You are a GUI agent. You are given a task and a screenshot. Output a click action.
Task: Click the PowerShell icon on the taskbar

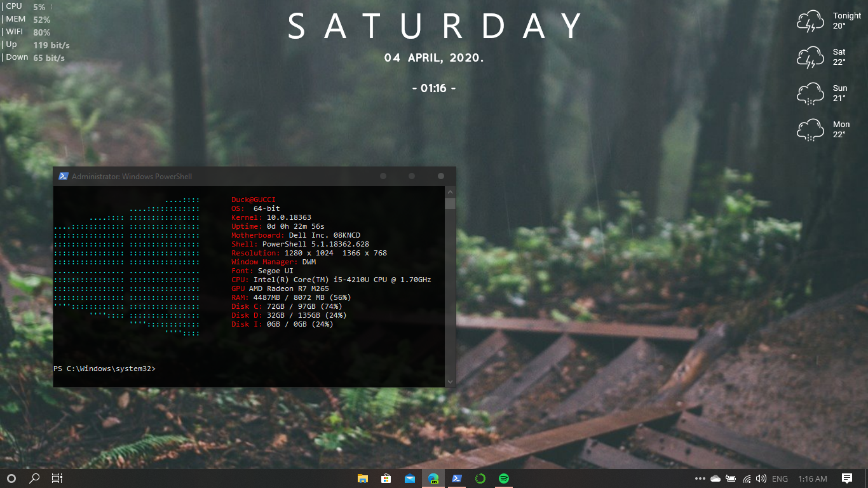pos(457,478)
